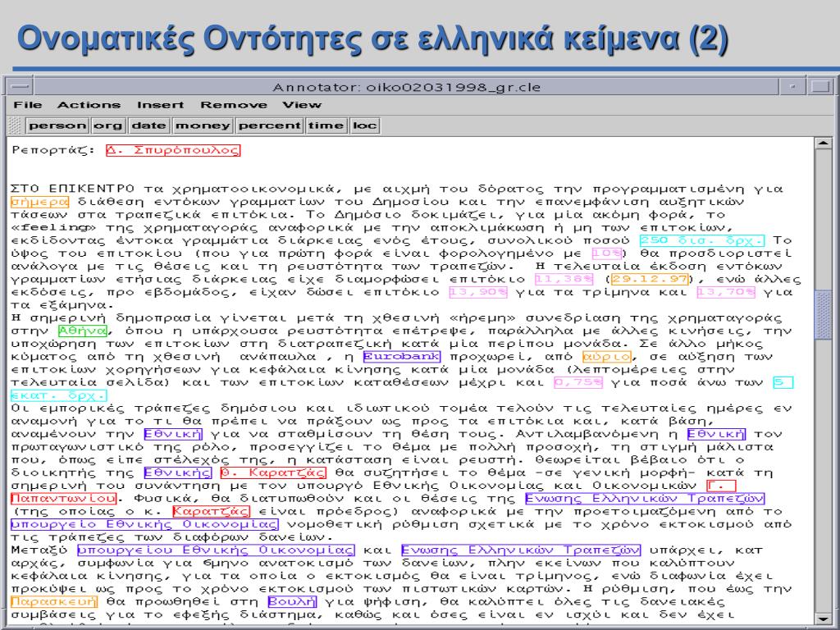The image size is (840, 630).
Task: Click the scrollbar down arrow
Action: pos(822,619)
